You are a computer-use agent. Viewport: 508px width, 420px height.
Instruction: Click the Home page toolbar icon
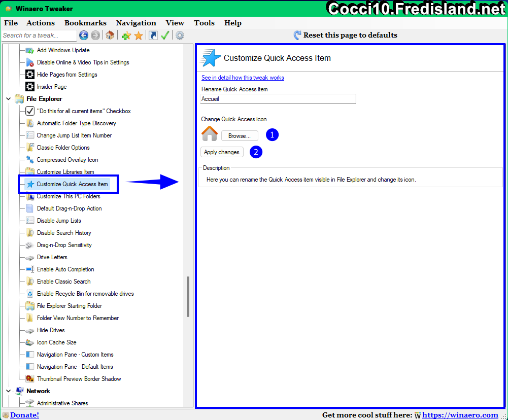pos(110,36)
